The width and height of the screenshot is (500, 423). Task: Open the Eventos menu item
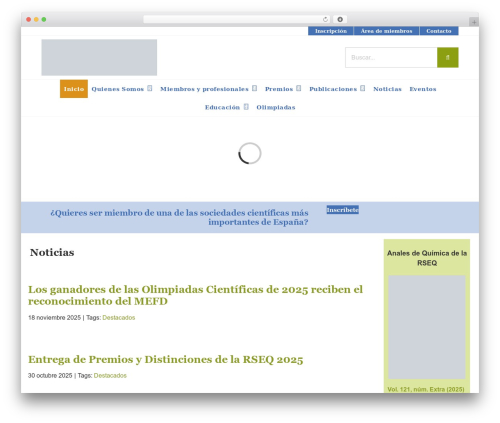click(423, 89)
